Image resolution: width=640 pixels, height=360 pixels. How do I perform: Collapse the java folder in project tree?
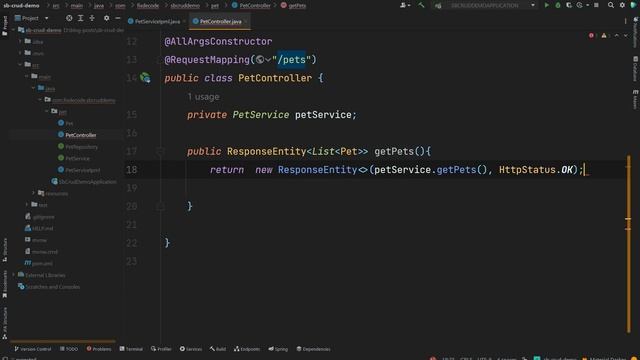[33, 88]
